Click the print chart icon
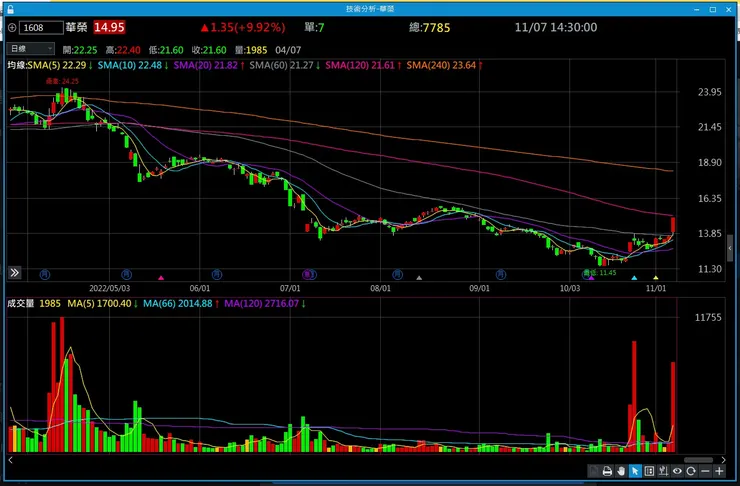The image size is (740, 486). coord(607,471)
